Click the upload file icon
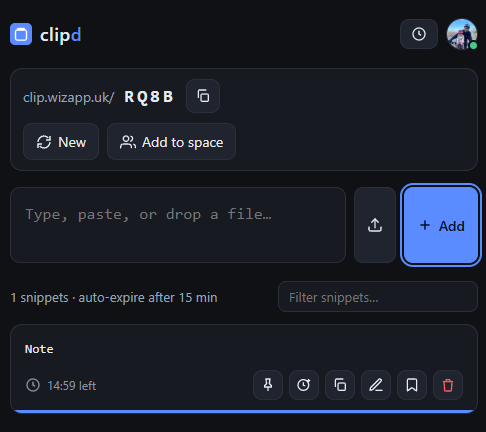The image size is (486, 432). click(x=375, y=225)
